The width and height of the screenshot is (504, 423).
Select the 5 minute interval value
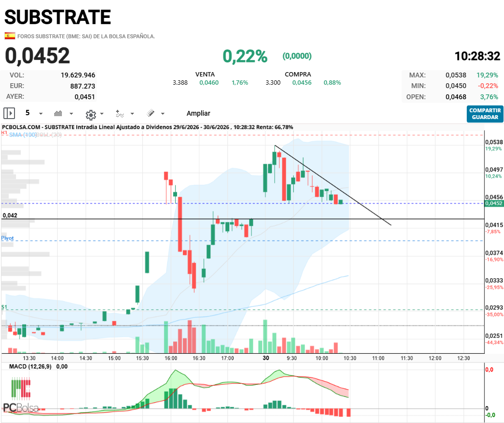[28, 113]
